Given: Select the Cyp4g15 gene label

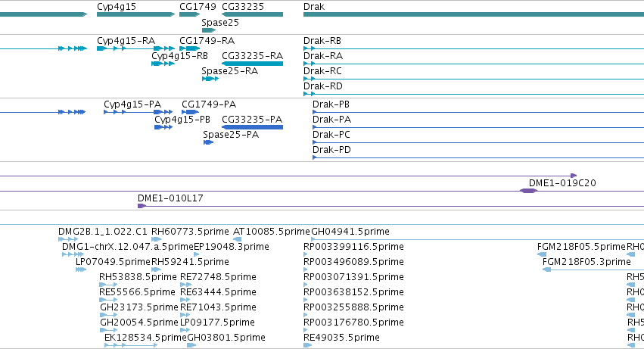Looking at the screenshot, I should [117, 7].
